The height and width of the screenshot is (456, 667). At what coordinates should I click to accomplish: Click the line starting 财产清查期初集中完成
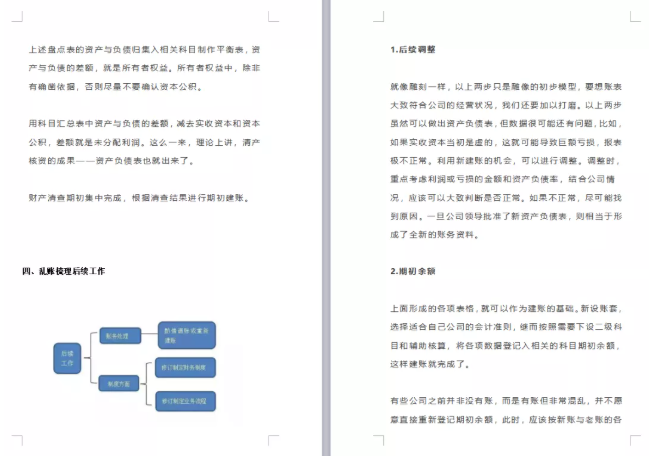(138, 197)
